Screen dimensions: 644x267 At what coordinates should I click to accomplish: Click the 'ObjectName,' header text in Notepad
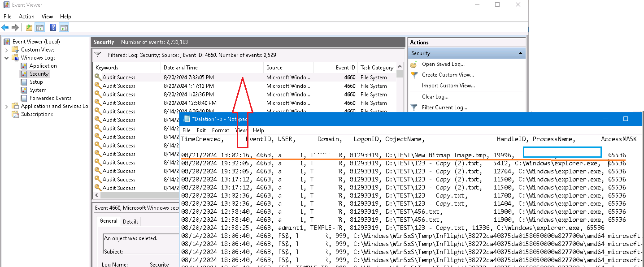[x=405, y=139]
